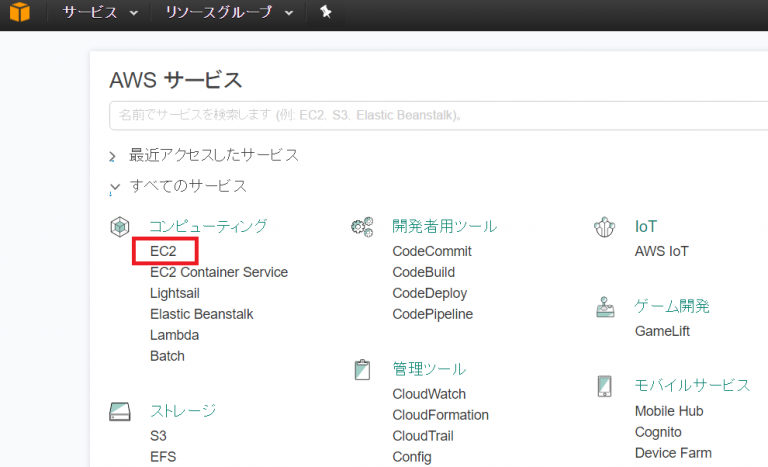Open the リソースグループ dropdown menu
768x467 pixels.
[229, 12]
